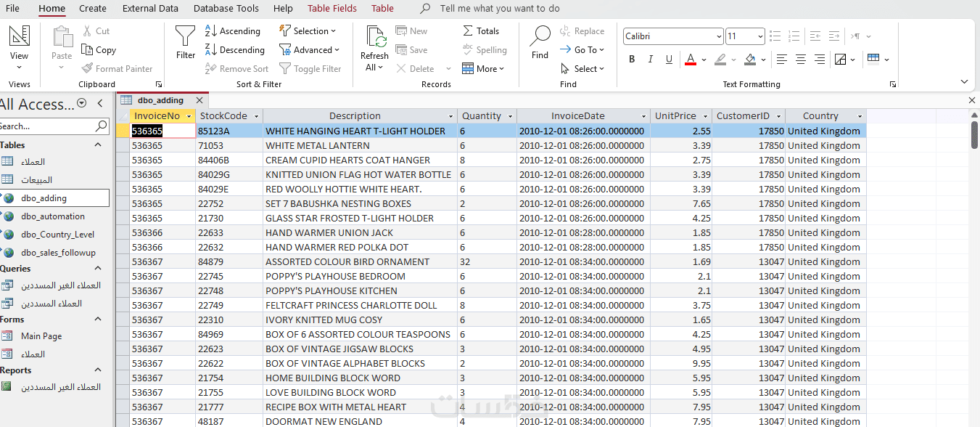Open the font color picker arrow

tap(704, 60)
